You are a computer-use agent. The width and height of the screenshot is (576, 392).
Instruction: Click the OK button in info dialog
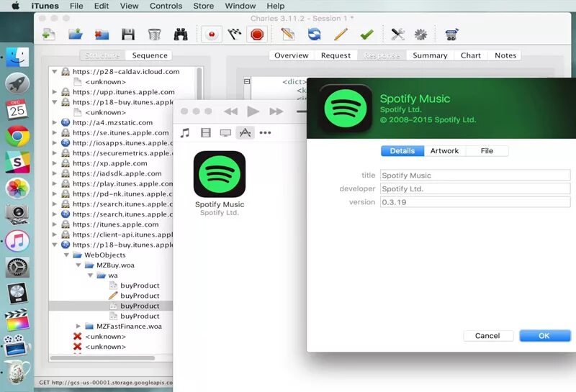(544, 336)
